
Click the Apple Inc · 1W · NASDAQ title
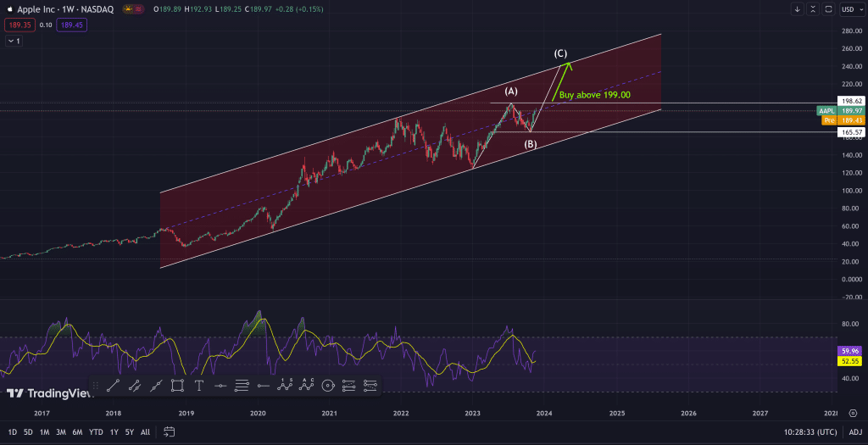coord(65,9)
